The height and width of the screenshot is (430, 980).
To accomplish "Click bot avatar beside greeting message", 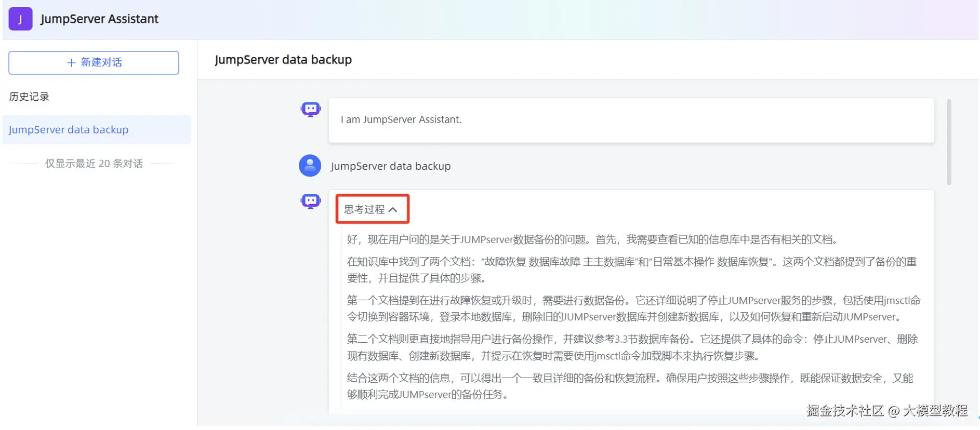I will [311, 110].
